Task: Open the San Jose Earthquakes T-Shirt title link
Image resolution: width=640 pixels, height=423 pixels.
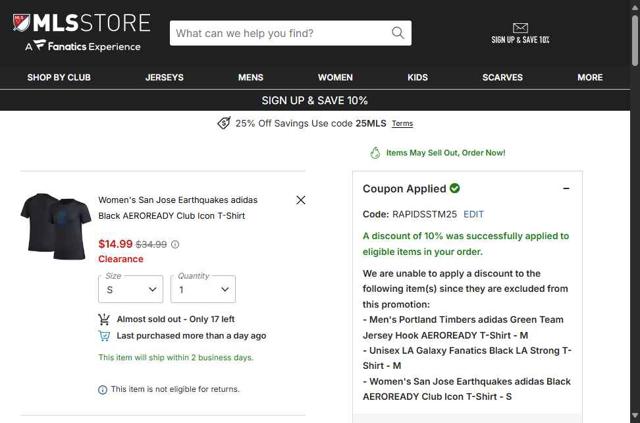Action: (178, 208)
